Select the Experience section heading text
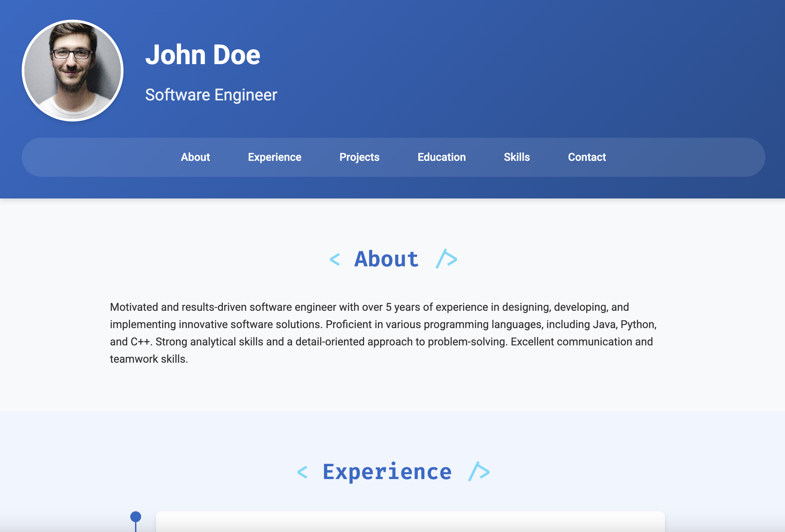 click(387, 471)
